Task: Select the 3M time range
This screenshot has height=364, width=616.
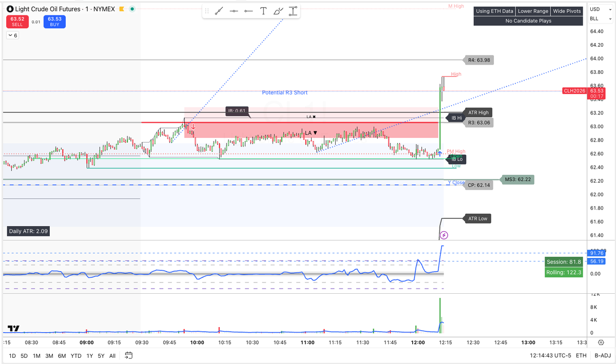Action: coord(49,355)
